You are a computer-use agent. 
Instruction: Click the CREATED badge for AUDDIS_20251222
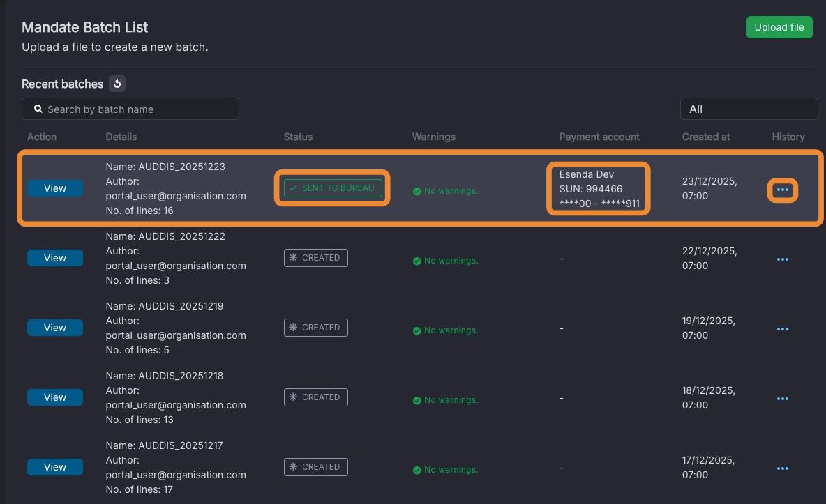[x=315, y=258]
